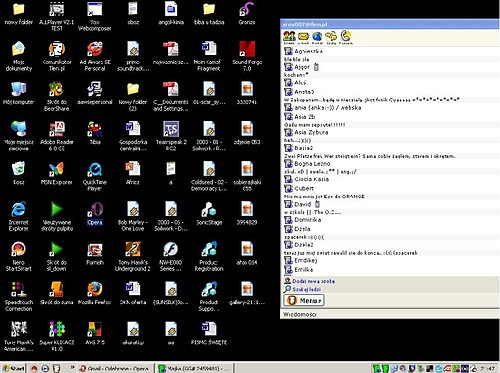Image resolution: width=500 pixels, height=373 pixels.
Task: Open Bob Marley - One Love file
Action: 133,216
